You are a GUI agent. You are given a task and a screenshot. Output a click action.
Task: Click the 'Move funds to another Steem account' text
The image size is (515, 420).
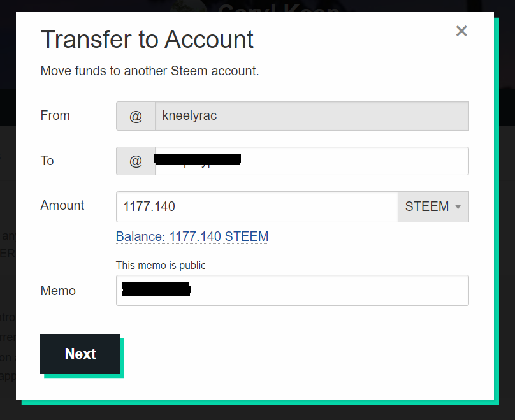pyautogui.click(x=150, y=71)
